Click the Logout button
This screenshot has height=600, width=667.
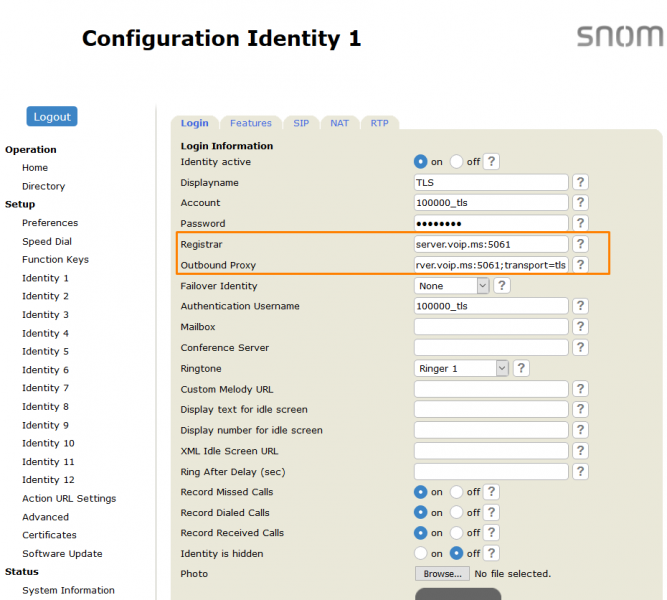click(x=52, y=116)
